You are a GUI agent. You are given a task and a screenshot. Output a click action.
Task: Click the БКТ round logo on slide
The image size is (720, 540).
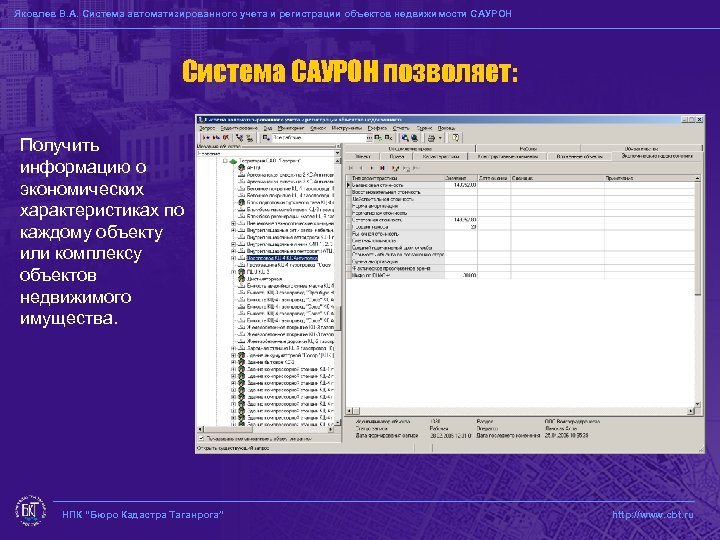(30, 511)
